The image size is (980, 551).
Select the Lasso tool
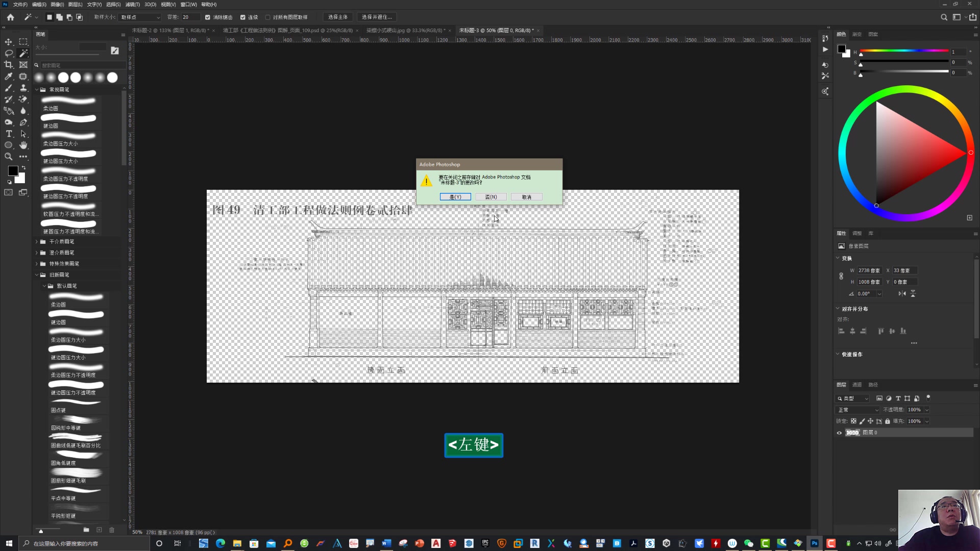(9, 53)
